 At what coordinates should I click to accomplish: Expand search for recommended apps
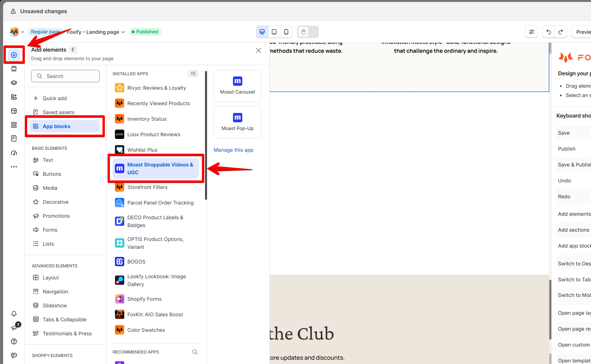coord(195,352)
